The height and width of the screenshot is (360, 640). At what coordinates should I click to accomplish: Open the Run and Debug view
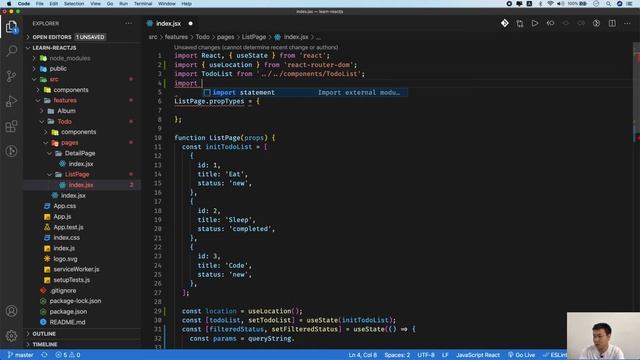pyautogui.click(x=11, y=101)
